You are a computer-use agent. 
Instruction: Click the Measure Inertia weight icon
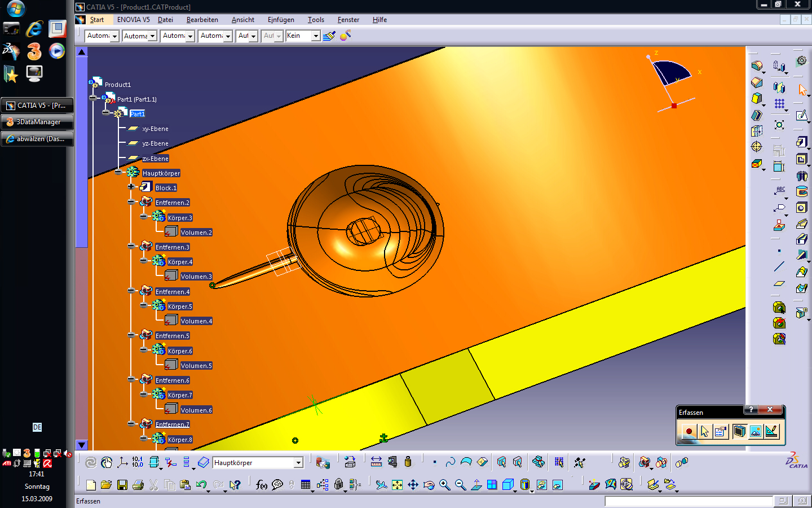point(408,462)
